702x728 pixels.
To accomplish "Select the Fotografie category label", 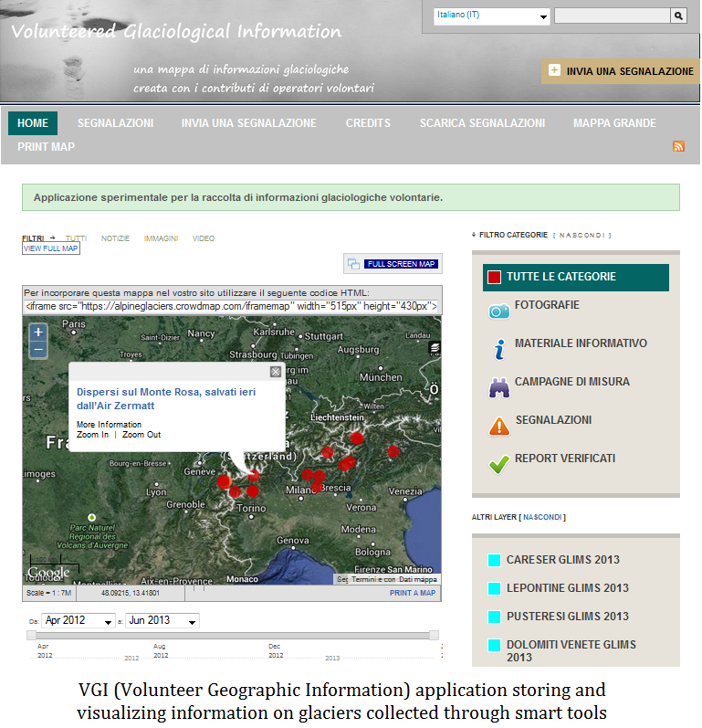I will click(x=547, y=305).
